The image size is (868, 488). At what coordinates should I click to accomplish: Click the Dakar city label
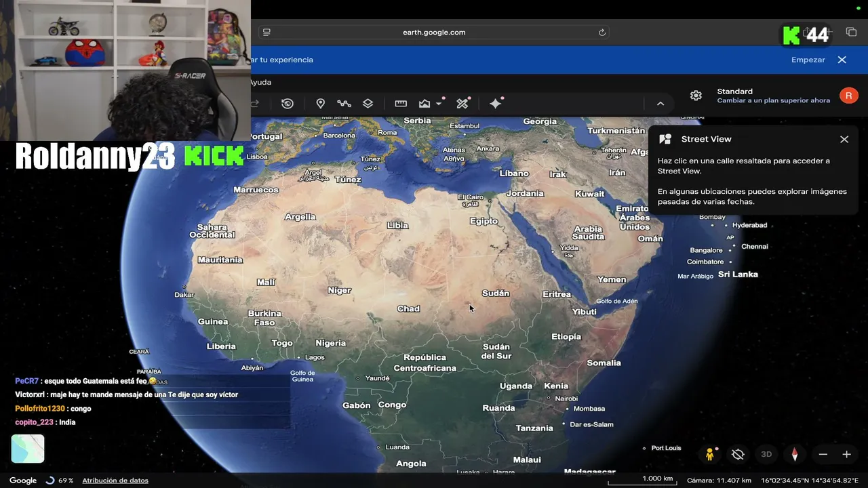(184, 295)
